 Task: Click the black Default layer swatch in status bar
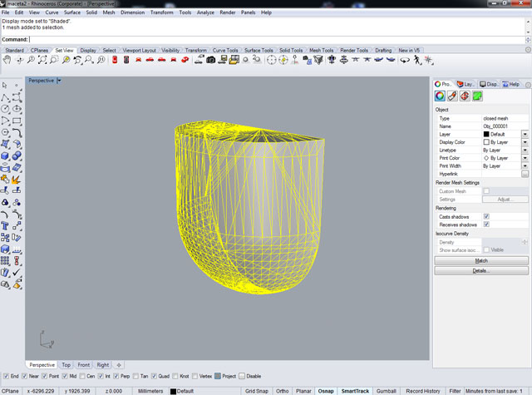tap(173, 391)
